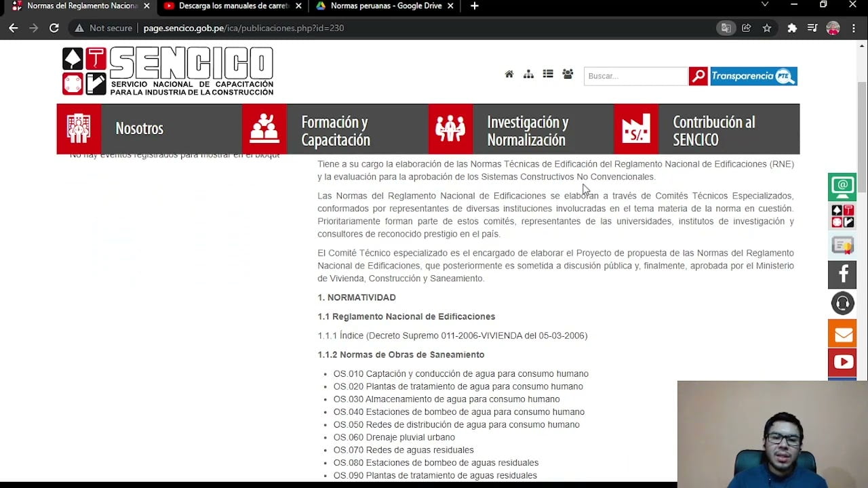Click the group of people icon
The height and width of the screenshot is (488, 868).
tap(568, 75)
